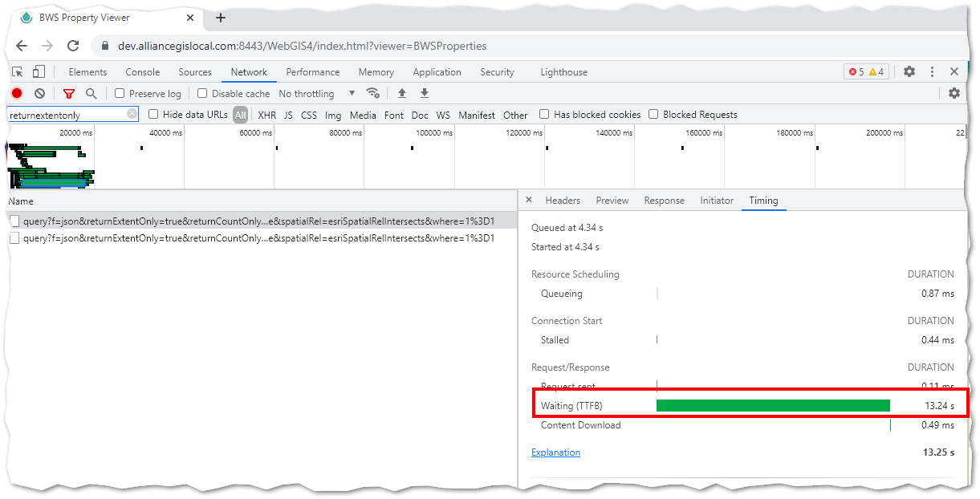This screenshot has width=980, height=499.
Task: Check the Disable cache option
Action: click(x=202, y=94)
